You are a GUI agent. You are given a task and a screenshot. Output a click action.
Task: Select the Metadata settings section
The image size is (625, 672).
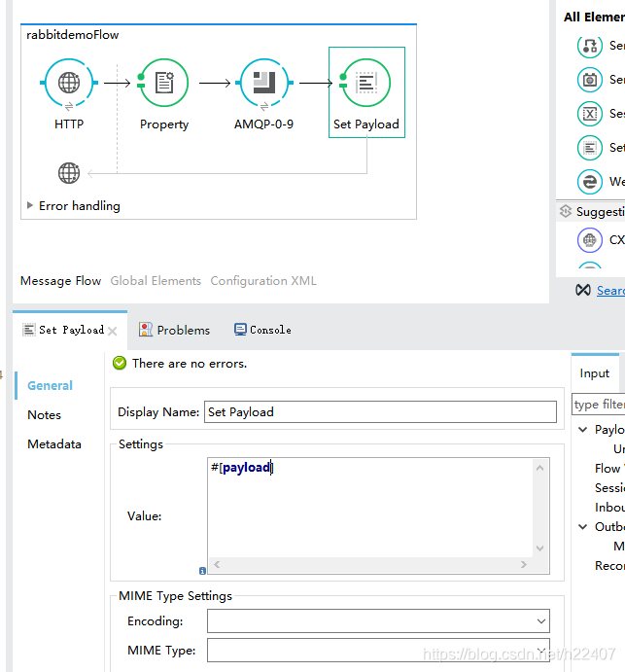pyautogui.click(x=54, y=444)
